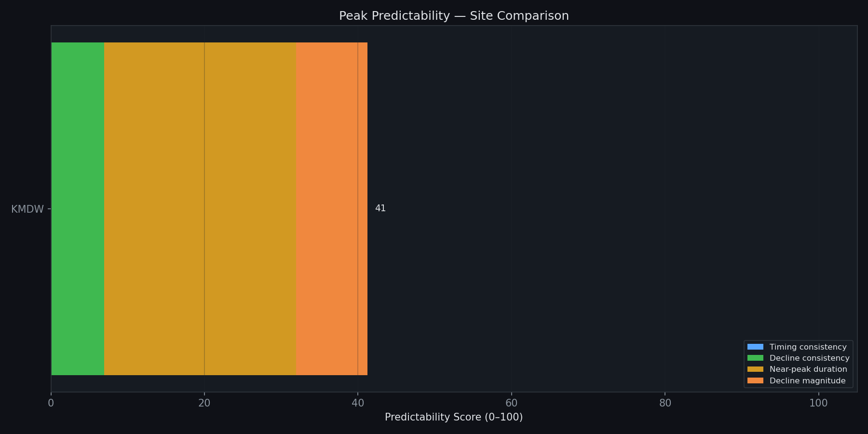Click the KMDW site label on the y-axis
868x434 pixels.
pyautogui.click(x=27, y=209)
